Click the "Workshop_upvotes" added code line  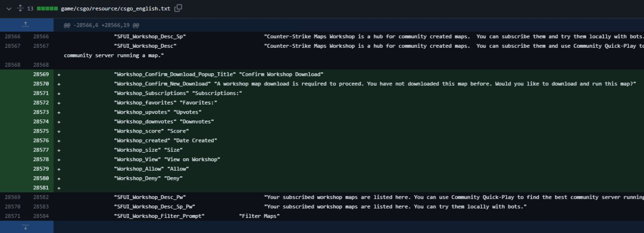[157, 112]
